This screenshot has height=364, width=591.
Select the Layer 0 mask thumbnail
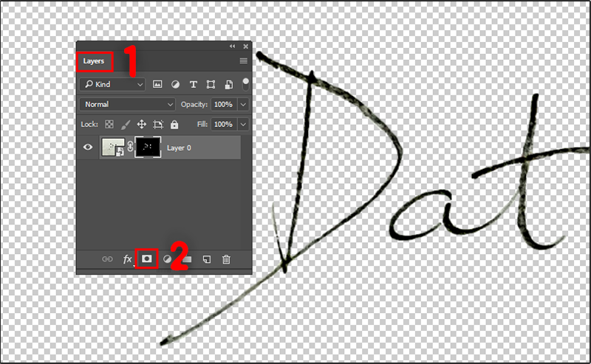148,147
